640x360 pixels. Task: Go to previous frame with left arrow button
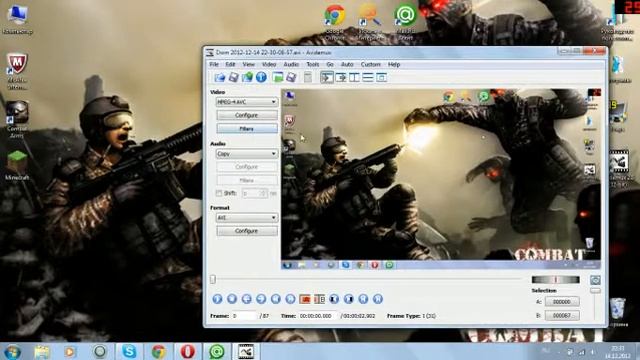click(247, 299)
